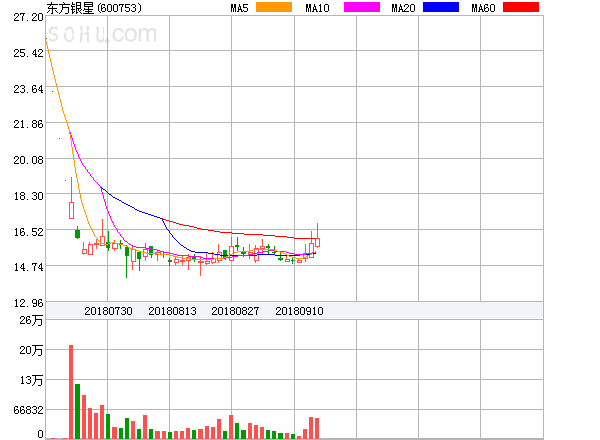Viewport: 600px width, 440px height.
Task: Click the 16.52 price axis label
Action: pyautogui.click(x=28, y=232)
